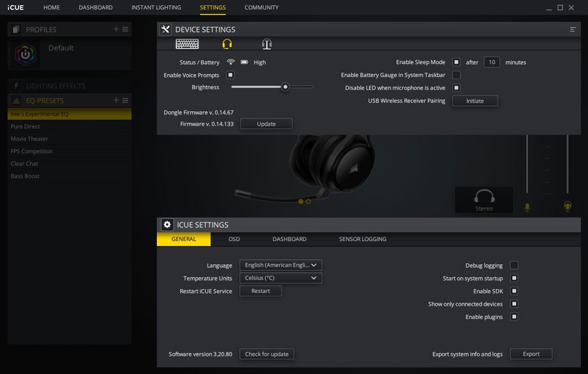Open the Dashboard menu

point(95,7)
